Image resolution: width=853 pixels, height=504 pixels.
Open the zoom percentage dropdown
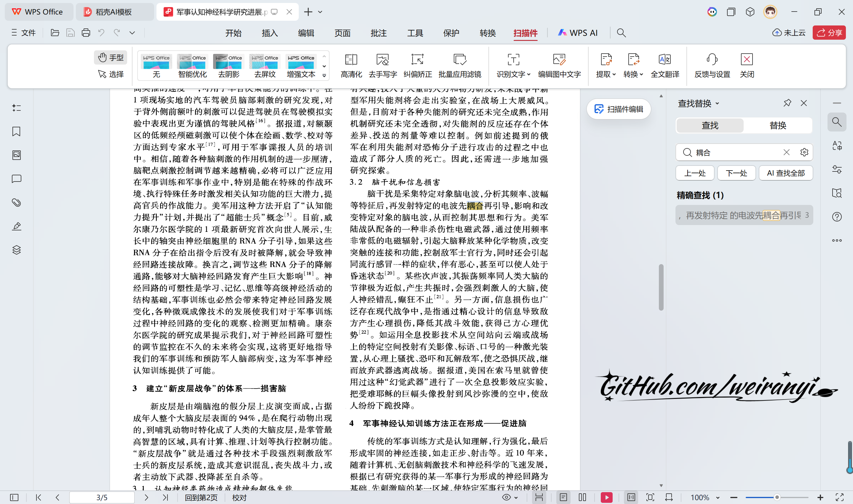[x=718, y=497]
